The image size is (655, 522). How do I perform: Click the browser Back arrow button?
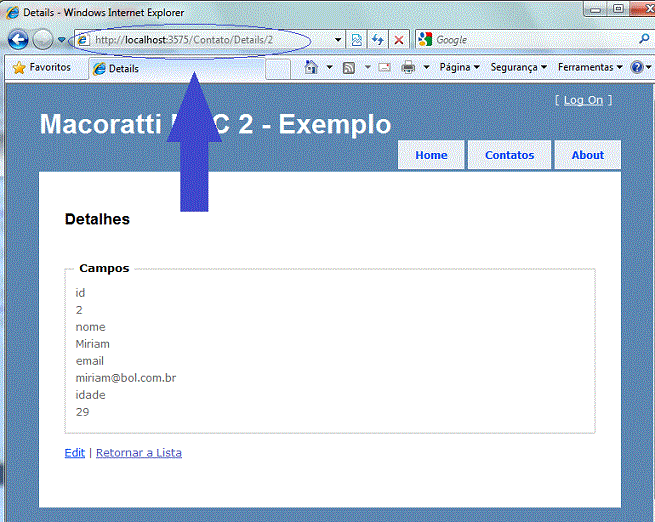tap(18, 40)
